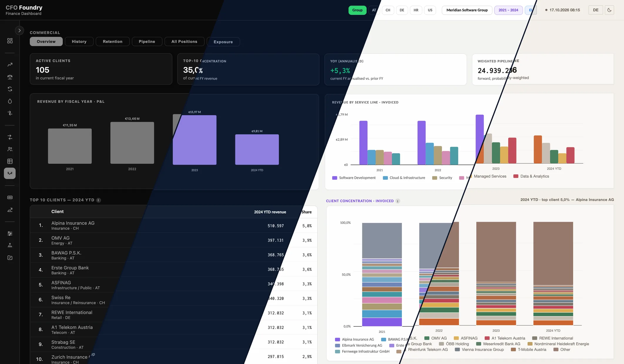This screenshot has width=624, height=364.
Task: Open the ASFINAG client row
Action: coord(174,285)
